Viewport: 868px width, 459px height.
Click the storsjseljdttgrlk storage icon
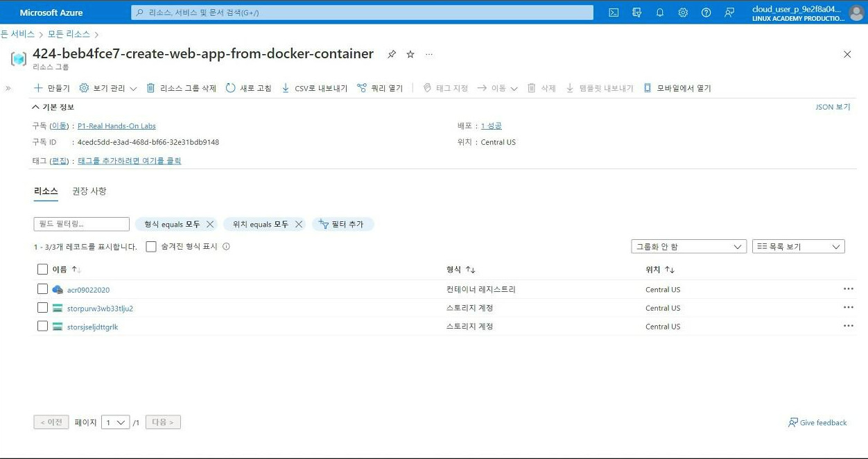point(58,327)
